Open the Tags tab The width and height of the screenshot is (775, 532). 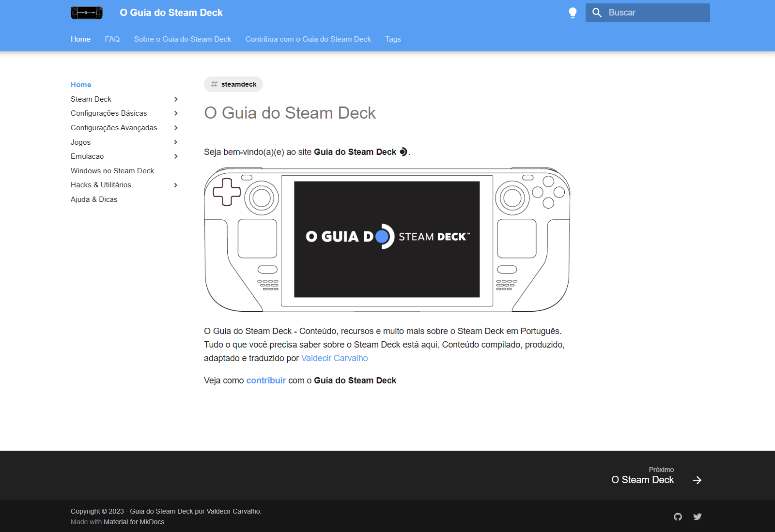[x=393, y=39]
